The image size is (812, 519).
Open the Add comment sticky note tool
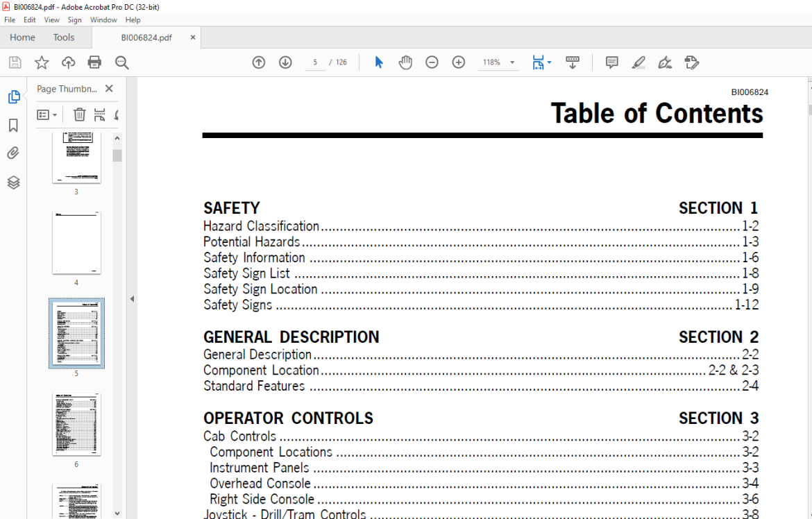click(x=611, y=62)
